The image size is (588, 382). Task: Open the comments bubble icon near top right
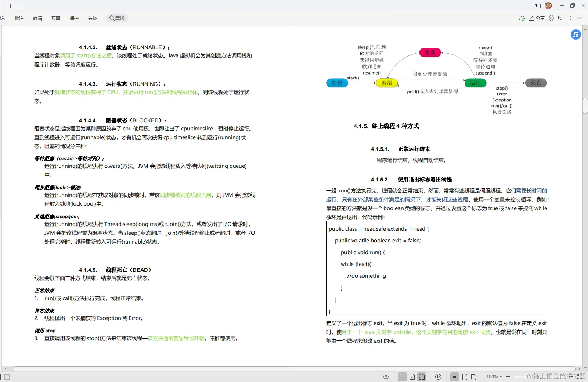pyautogui.click(x=561, y=18)
